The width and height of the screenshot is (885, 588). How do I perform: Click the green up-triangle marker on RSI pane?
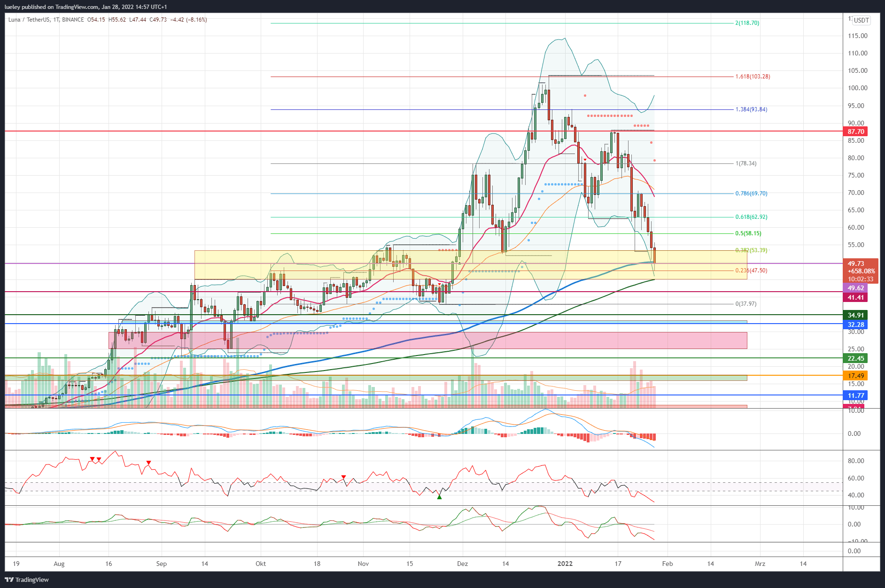439,497
